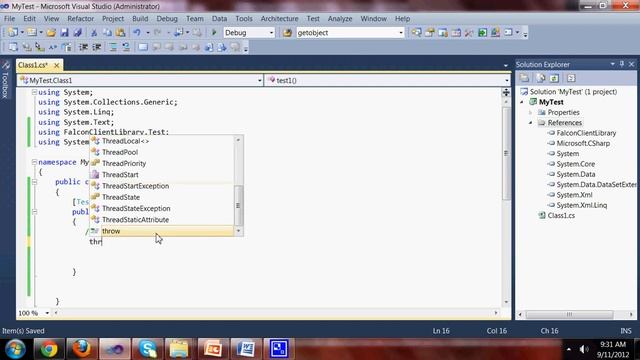Open the Analyze menu

340,19
